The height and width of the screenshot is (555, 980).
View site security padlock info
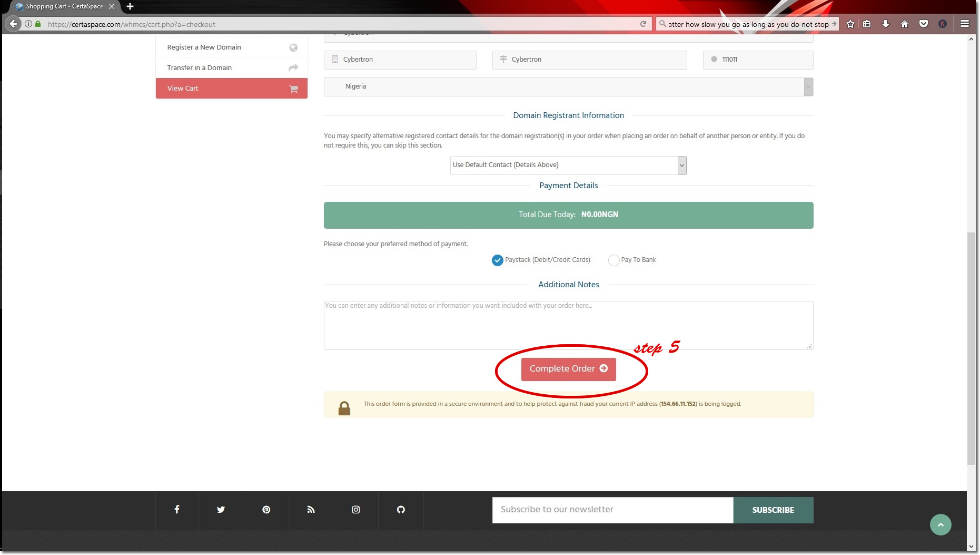click(38, 24)
